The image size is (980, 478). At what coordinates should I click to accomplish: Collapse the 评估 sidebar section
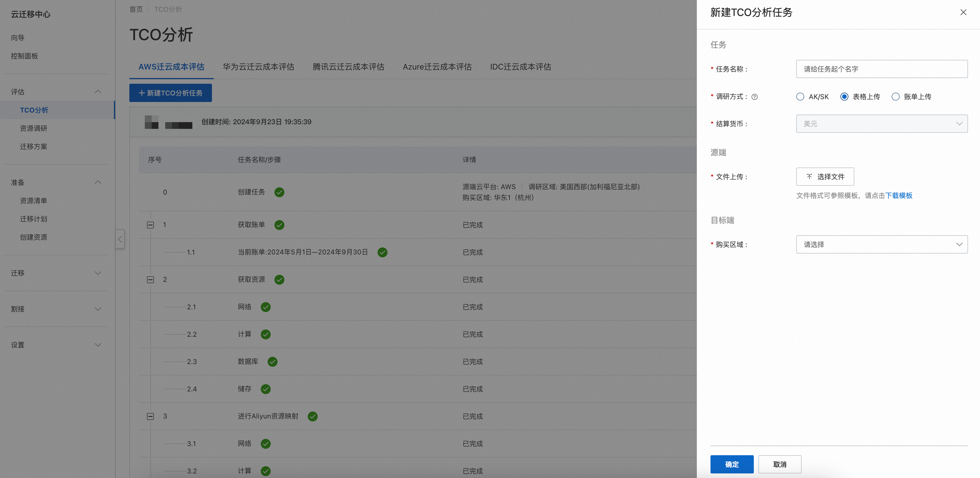(98, 92)
